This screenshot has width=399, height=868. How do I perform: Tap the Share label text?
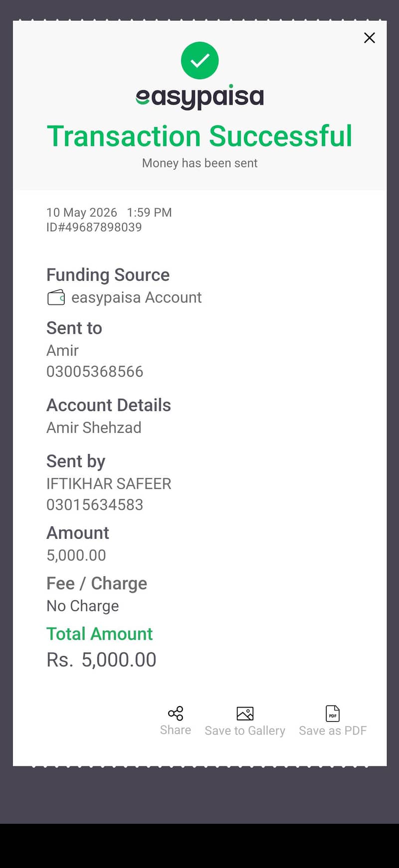tap(176, 729)
